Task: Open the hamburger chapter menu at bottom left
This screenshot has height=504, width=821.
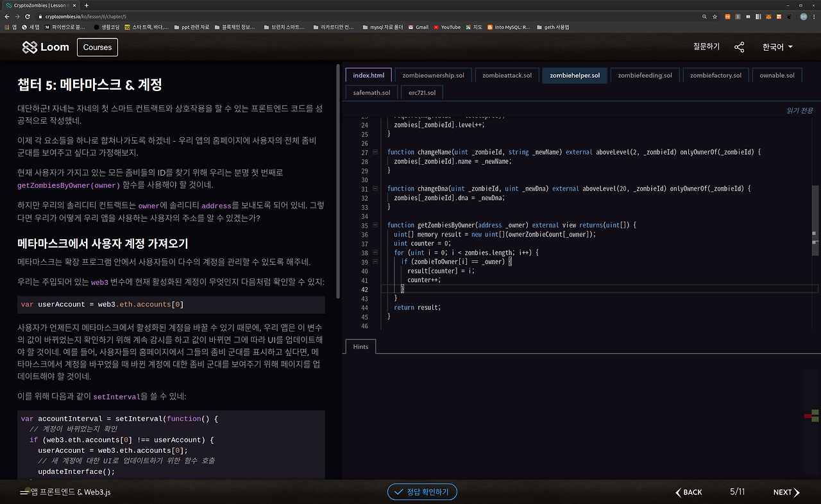Action: (24, 492)
